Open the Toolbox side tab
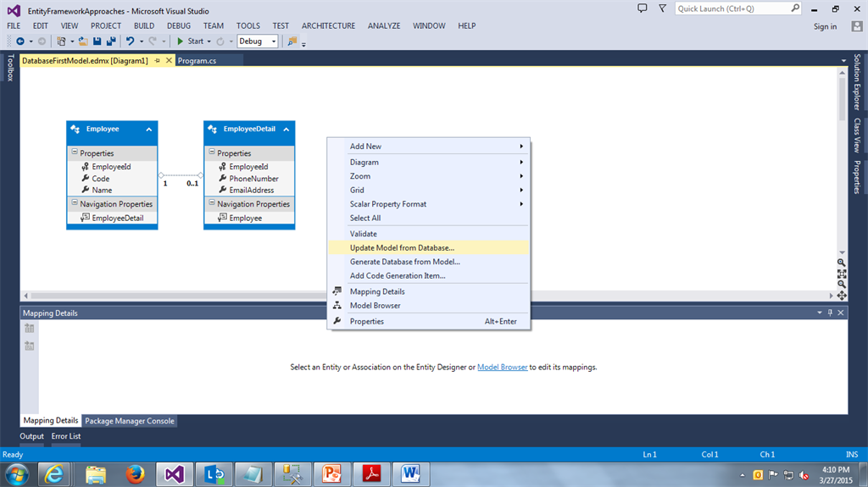Screen dimensions: 868x487 click(10, 68)
